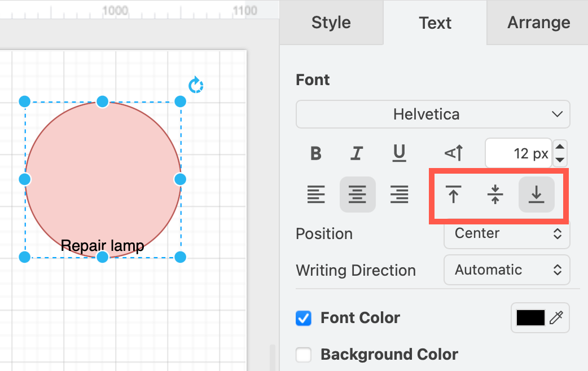Click the bottom-right resize handle of the circle
This screenshot has width=588, height=371.
[180, 257]
